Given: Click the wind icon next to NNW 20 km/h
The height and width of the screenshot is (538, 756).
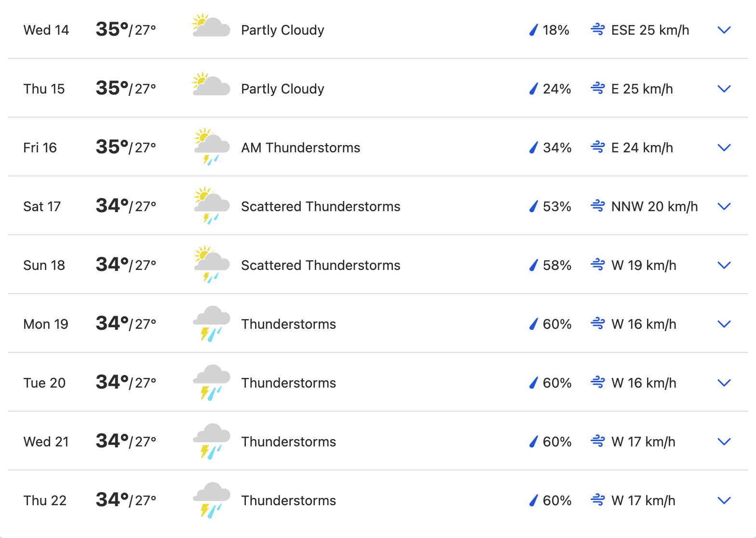Looking at the screenshot, I should [x=598, y=206].
